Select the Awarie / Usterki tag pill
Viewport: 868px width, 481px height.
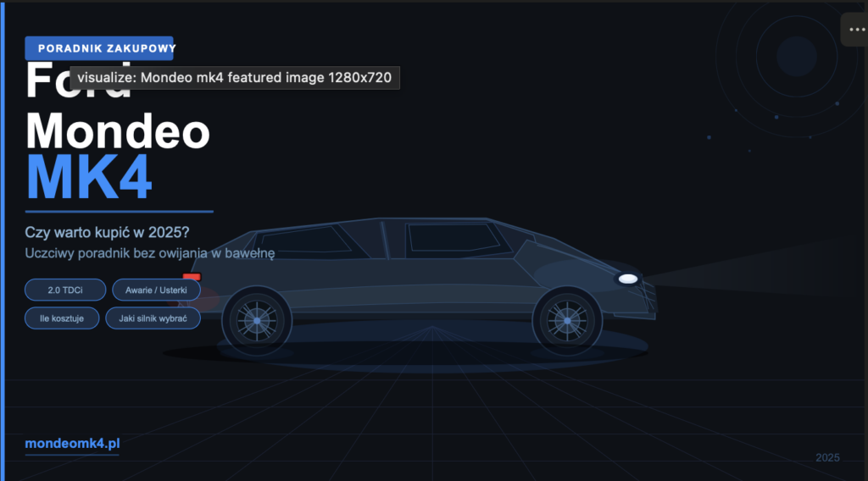coord(156,290)
